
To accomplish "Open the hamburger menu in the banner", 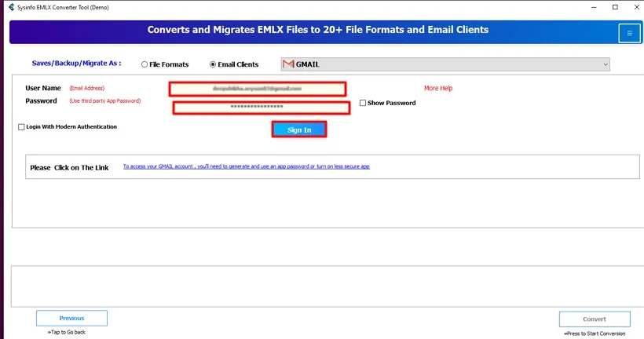I will click(x=629, y=33).
